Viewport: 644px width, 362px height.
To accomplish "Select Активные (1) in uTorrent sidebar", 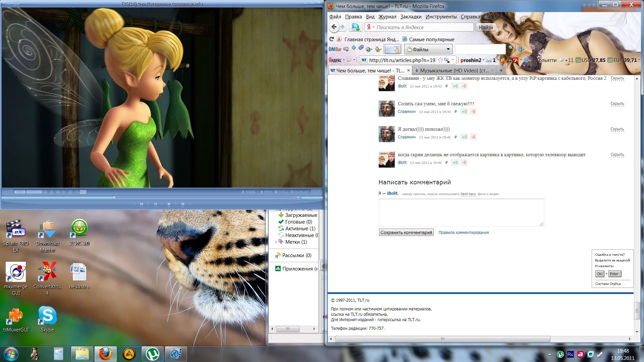I will 297,229.
